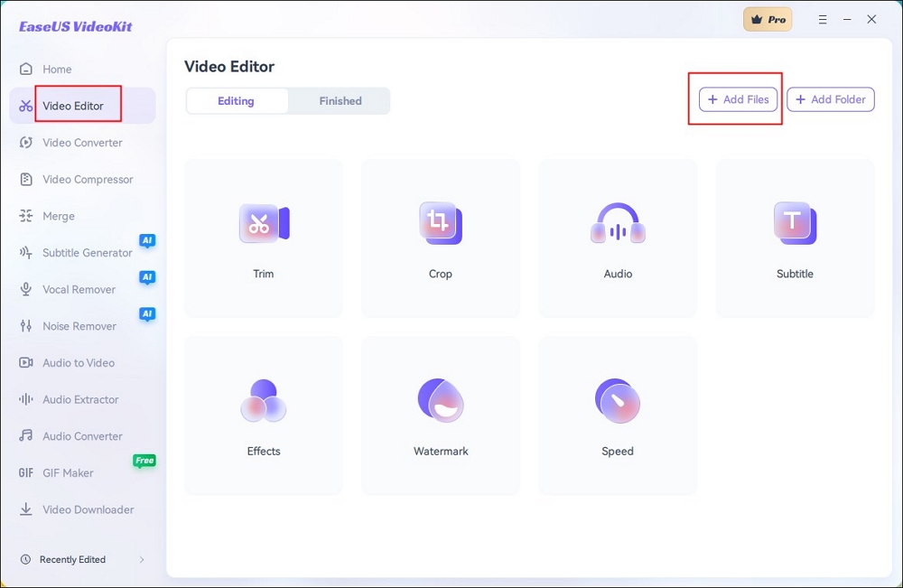The width and height of the screenshot is (903, 588).
Task: Select the Vocal Remover AI feature
Action: (78, 289)
